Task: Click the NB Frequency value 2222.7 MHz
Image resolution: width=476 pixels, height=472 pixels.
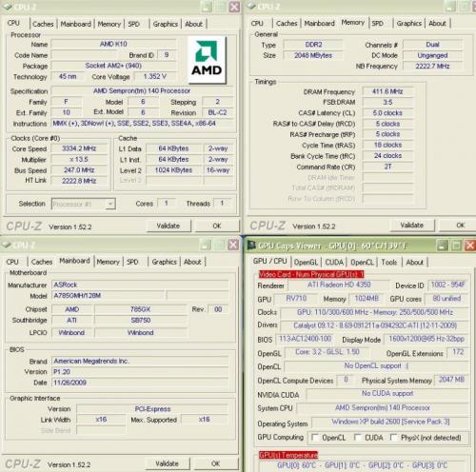Action: tap(432, 67)
